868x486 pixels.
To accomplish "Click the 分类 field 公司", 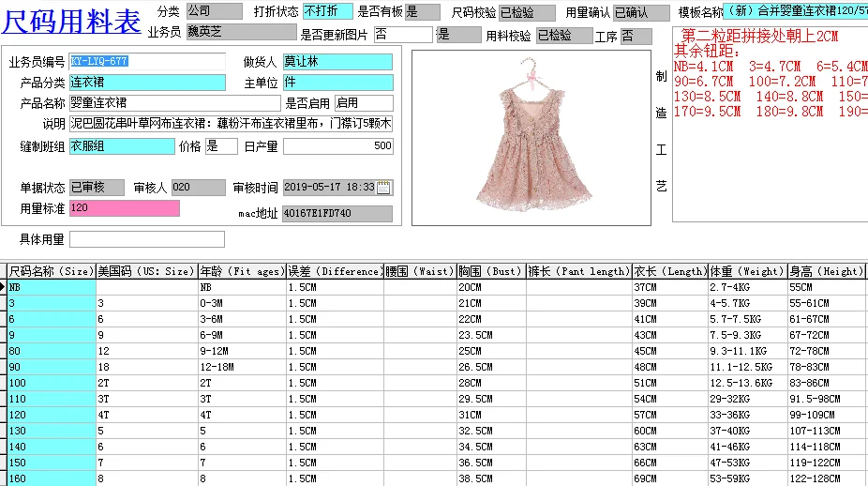I will [215, 11].
